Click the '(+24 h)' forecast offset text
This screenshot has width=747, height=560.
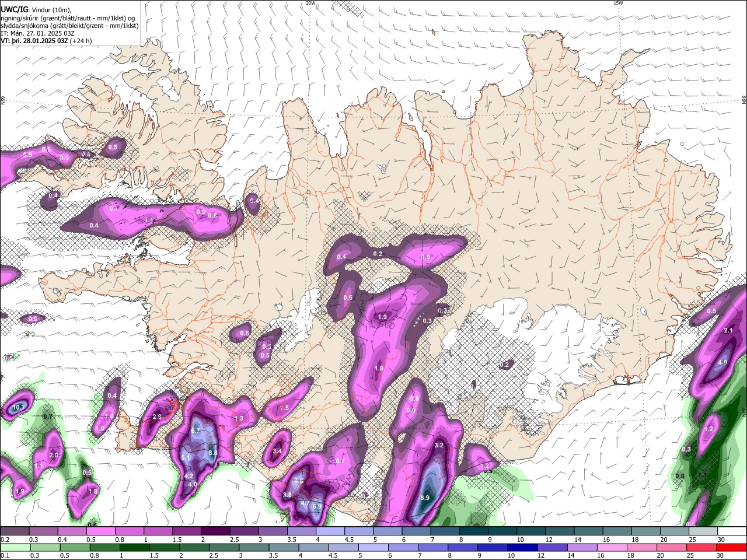click(x=81, y=41)
